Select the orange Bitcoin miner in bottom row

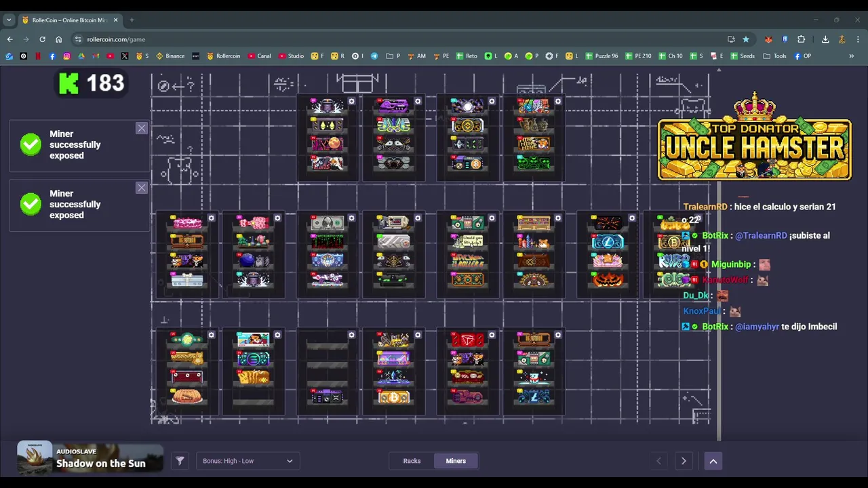point(393,397)
